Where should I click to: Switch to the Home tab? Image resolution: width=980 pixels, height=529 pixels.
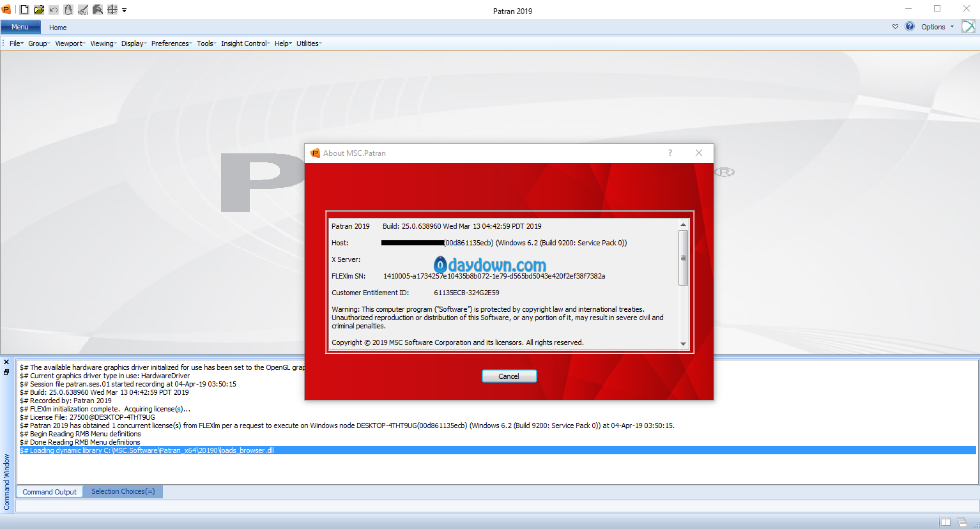(x=57, y=27)
